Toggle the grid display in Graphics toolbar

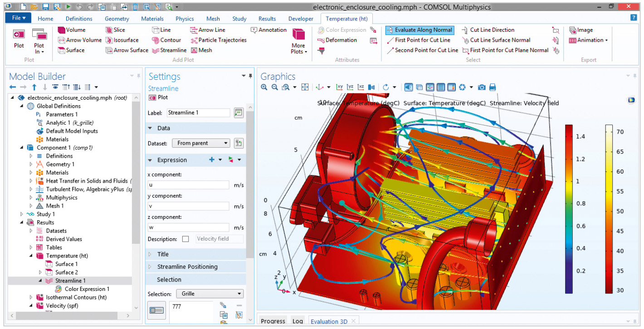pyautogui.click(x=441, y=87)
